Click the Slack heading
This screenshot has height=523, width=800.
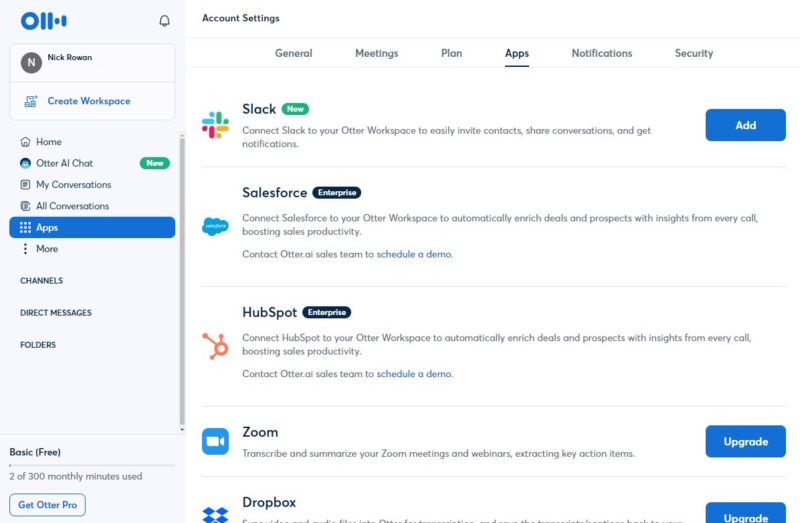coord(259,109)
